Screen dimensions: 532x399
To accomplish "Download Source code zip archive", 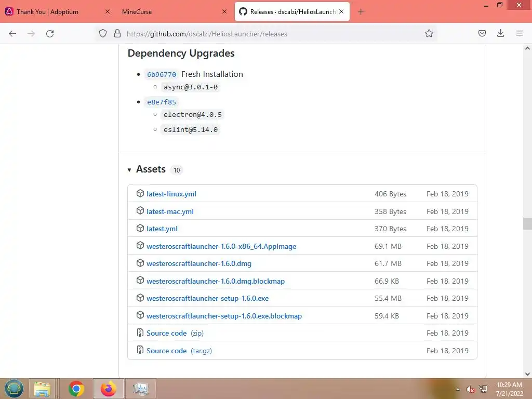I will click(x=175, y=334).
